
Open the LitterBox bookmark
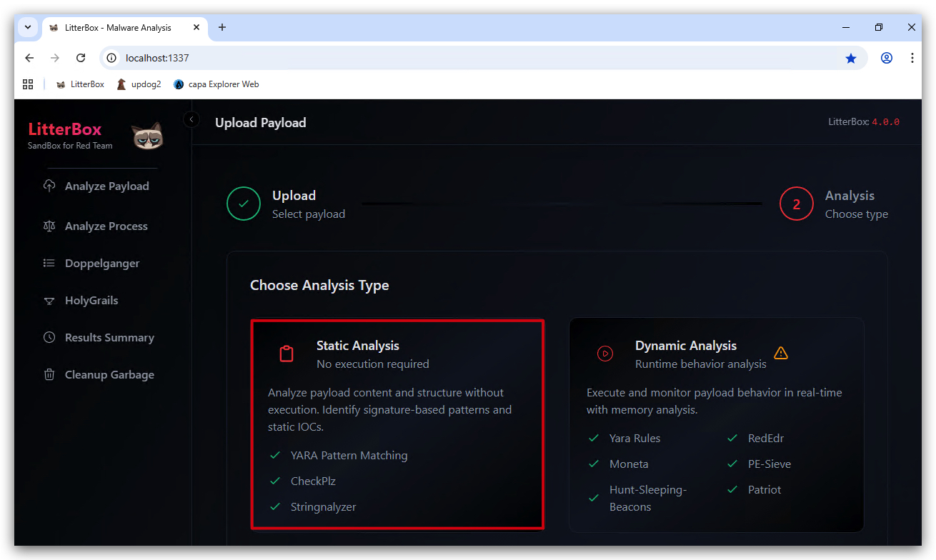click(x=80, y=84)
